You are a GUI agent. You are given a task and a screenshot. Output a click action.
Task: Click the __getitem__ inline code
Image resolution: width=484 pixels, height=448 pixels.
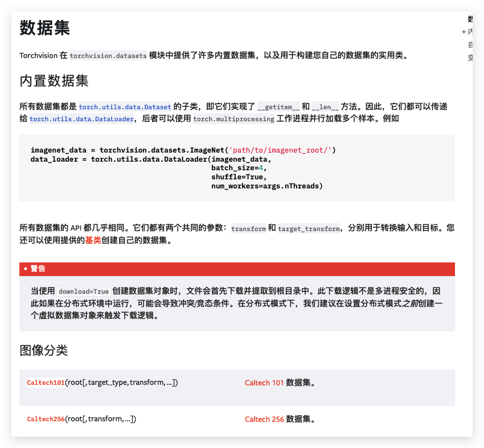(x=278, y=107)
